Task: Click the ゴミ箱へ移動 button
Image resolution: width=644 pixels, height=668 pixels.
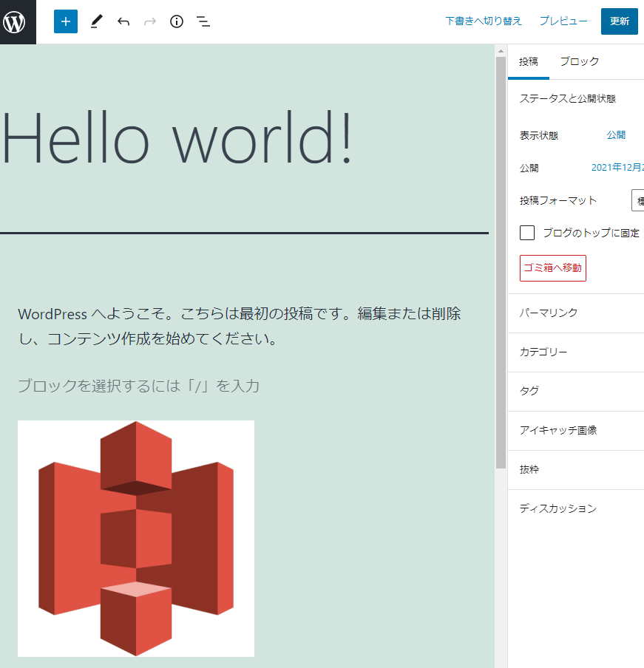Action: (553, 268)
